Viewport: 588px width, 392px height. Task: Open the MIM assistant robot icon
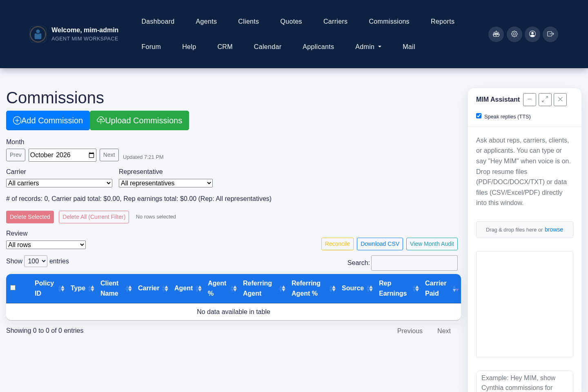coord(496,34)
